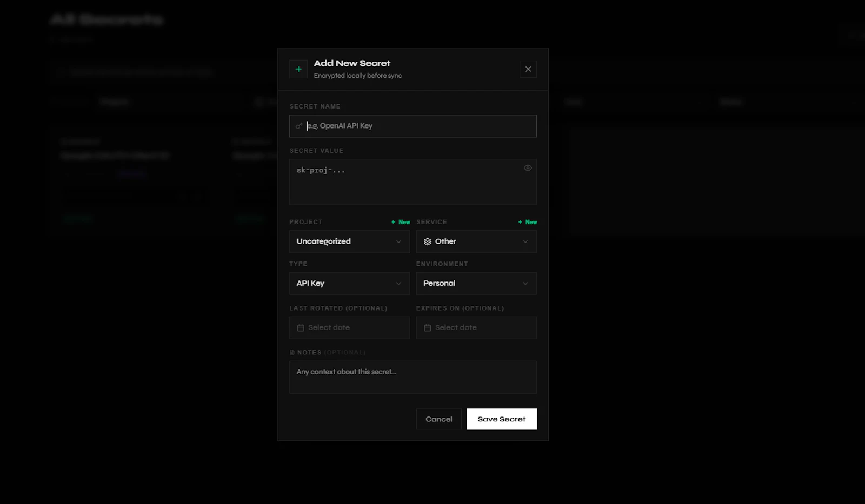This screenshot has width=865, height=504.
Task: Click calendar icon in Expires On field
Action: tap(428, 327)
